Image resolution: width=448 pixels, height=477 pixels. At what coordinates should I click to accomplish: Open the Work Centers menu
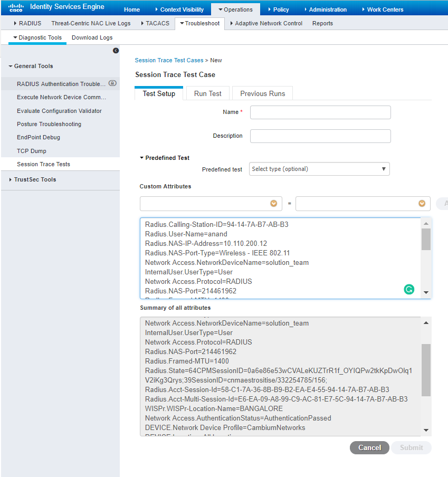(383, 9)
